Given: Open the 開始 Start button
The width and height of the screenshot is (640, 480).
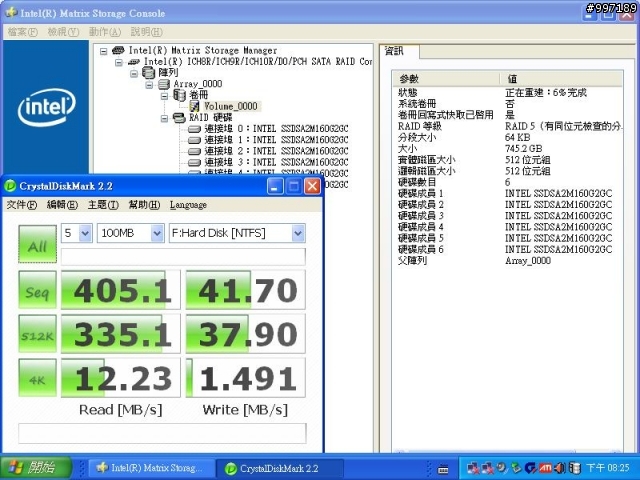Looking at the screenshot, I should pos(36,467).
